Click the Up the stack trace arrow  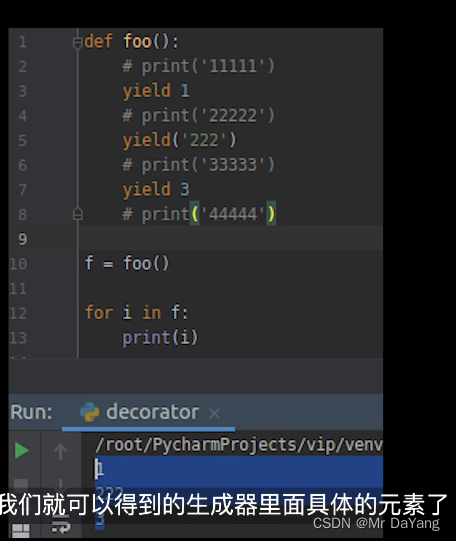point(60,451)
